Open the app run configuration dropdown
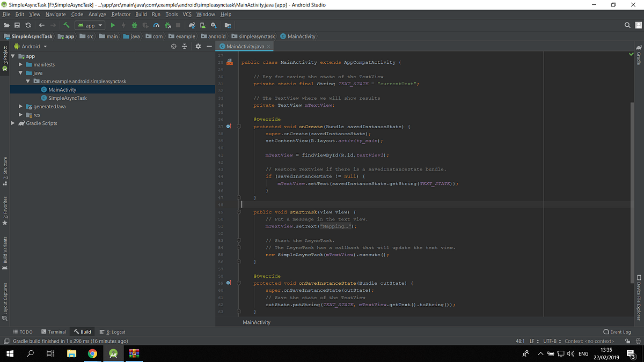 tap(90, 25)
